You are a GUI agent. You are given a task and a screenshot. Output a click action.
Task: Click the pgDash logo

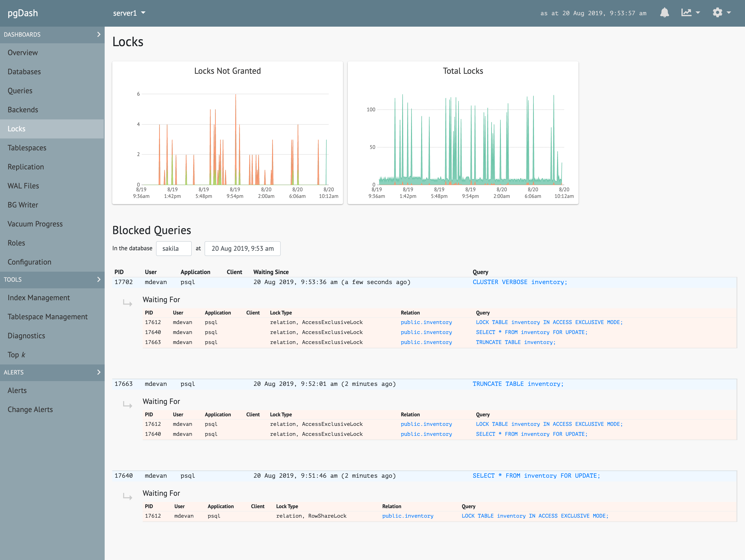pos(23,13)
